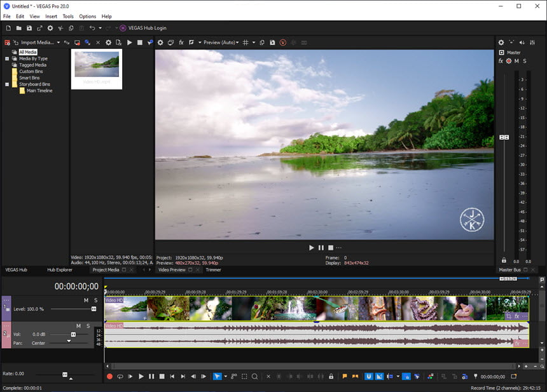Screen dimensions: 547x392
Task: Open a project with the folder icon
Action: point(19,28)
